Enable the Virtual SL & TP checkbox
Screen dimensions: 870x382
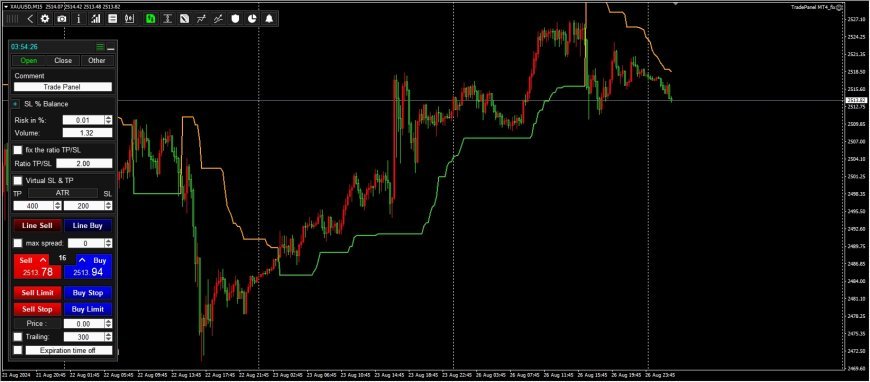18,180
